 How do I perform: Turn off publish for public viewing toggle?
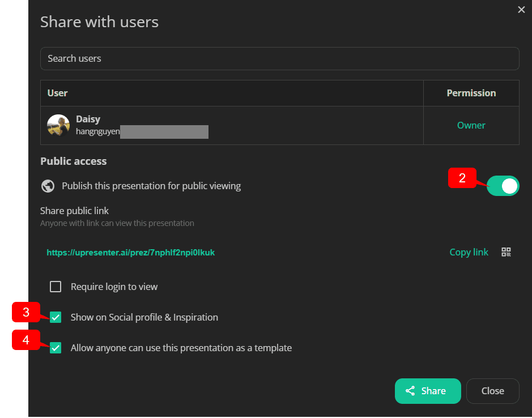[503, 186]
